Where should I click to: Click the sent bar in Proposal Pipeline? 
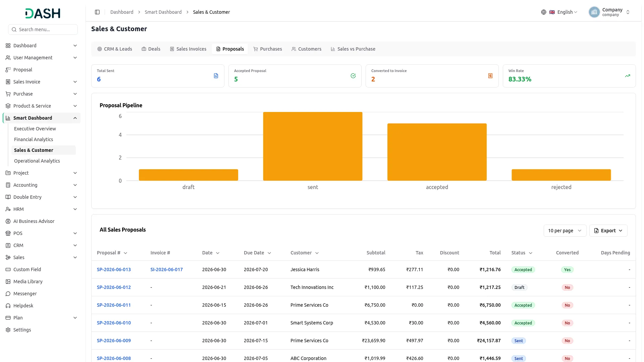[313, 146]
